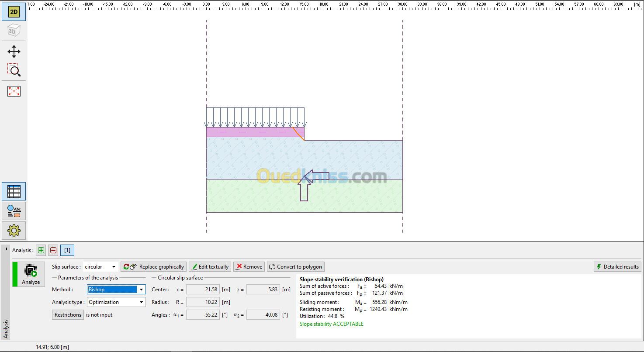The height and width of the screenshot is (352, 644).
Task: Click Convert to polygon button
Action: pyautogui.click(x=295, y=267)
